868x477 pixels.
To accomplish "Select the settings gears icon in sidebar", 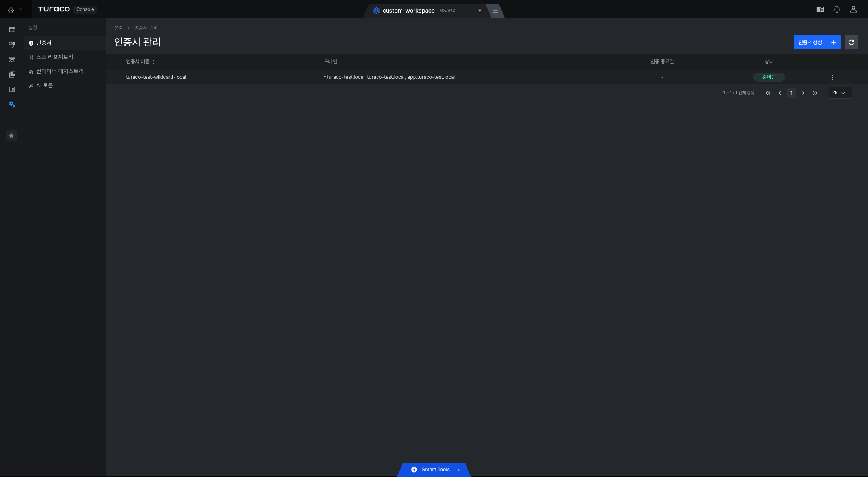I will (12, 104).
